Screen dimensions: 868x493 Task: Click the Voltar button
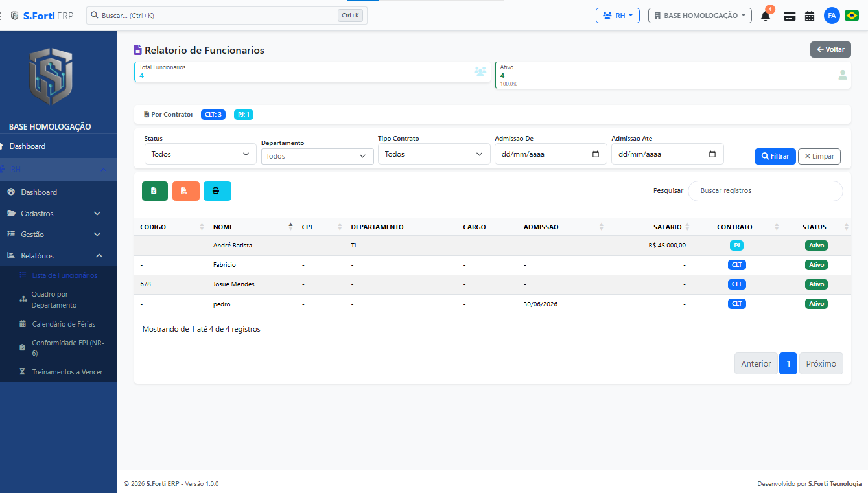pos(830,49)
